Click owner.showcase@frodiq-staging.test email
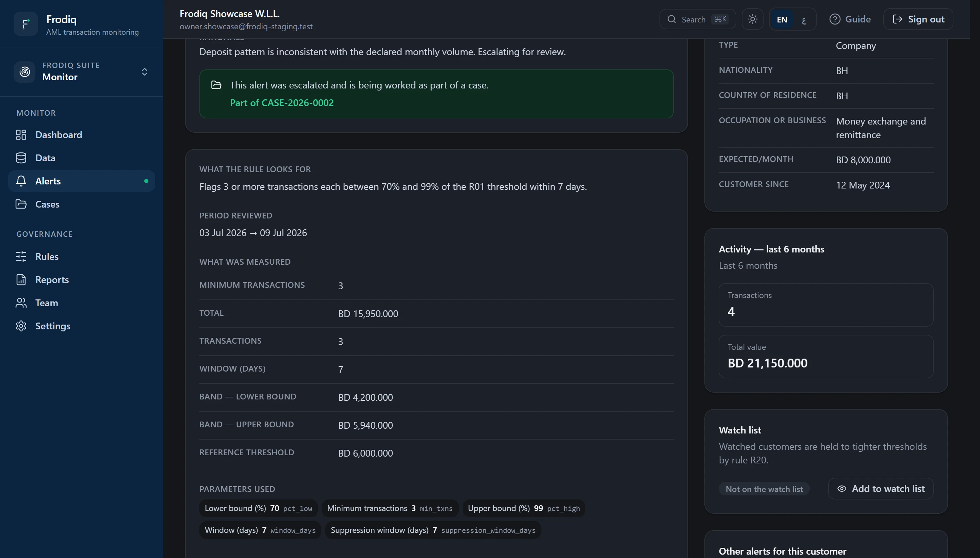This screenshot has width=980, height=558. (x=246, y=27)
